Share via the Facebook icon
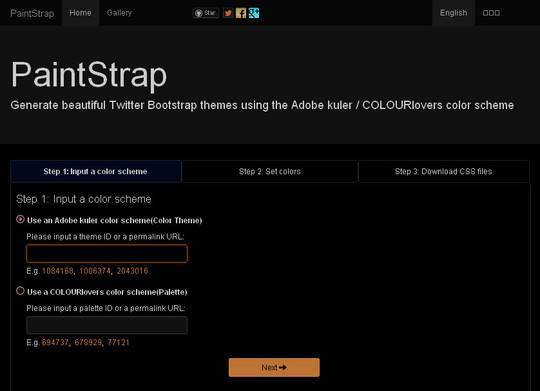540x391 pixels. click(241, 13)
